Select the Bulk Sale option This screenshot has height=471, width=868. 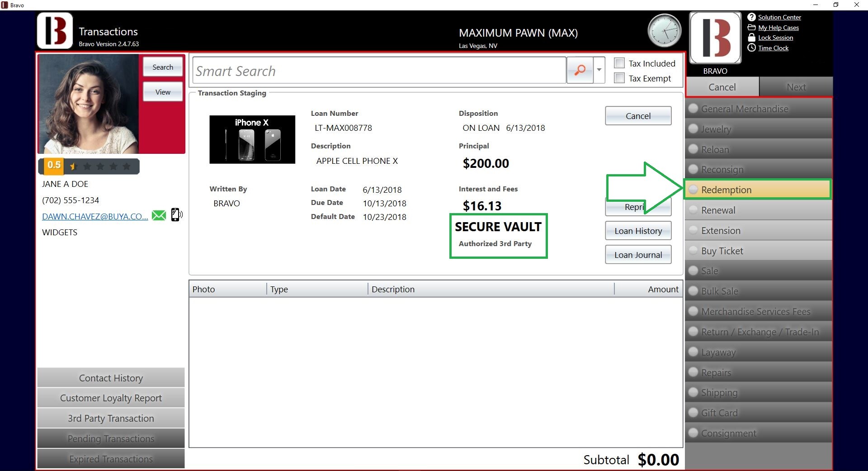[759, 291]
